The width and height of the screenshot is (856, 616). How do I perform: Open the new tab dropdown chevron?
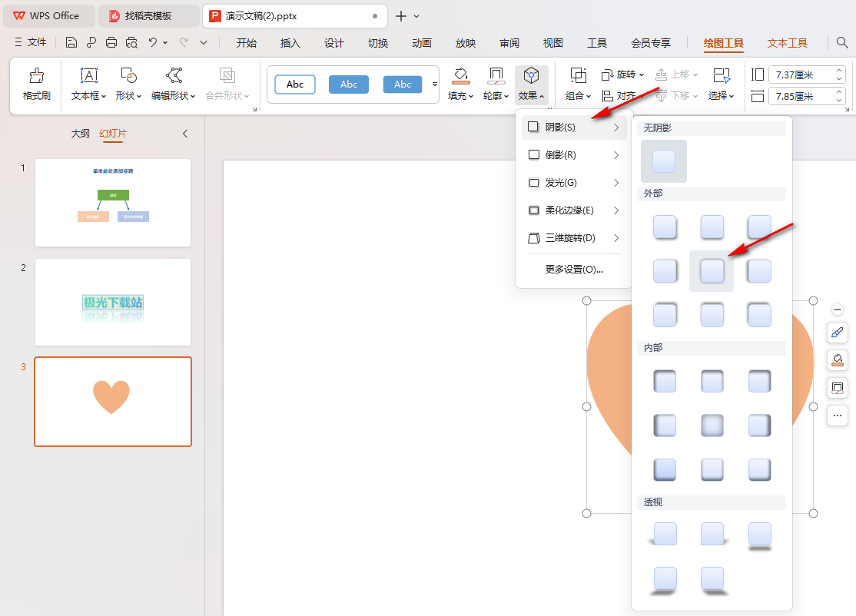click(416, 16)
